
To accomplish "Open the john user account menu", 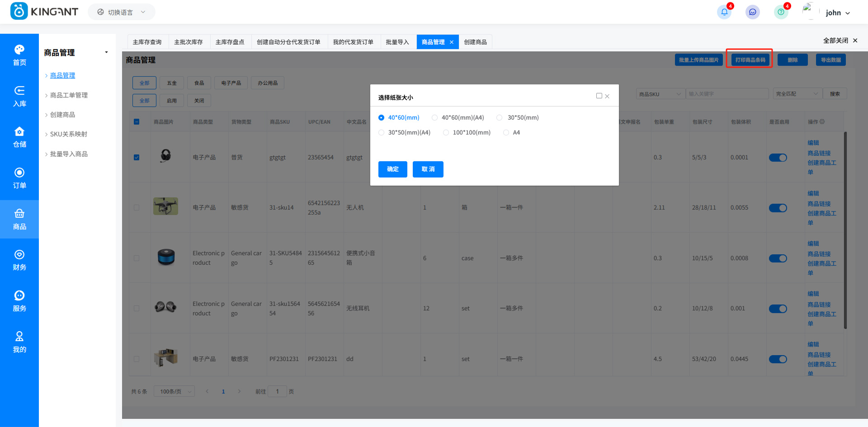I will point(837,13).
